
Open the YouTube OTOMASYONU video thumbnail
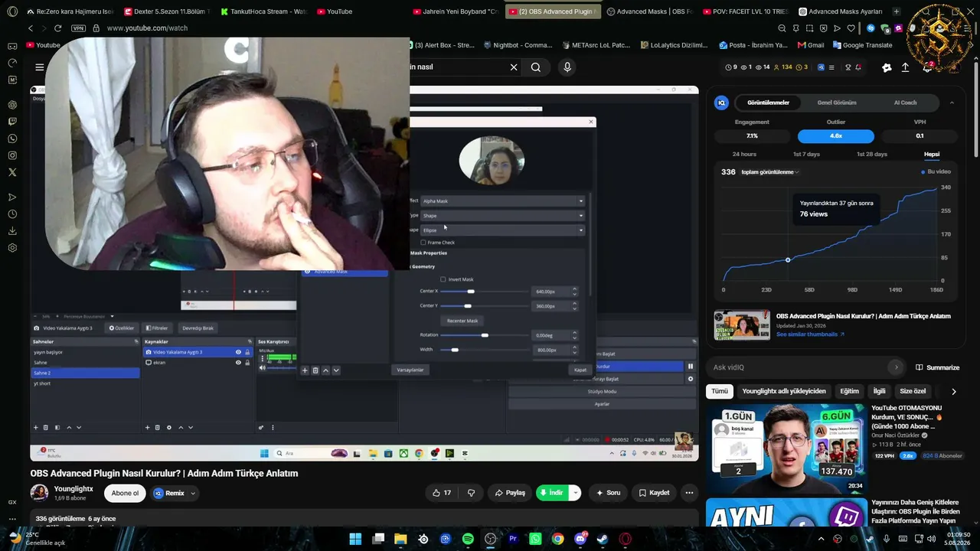pyautogui.click(x=786, y=448)
